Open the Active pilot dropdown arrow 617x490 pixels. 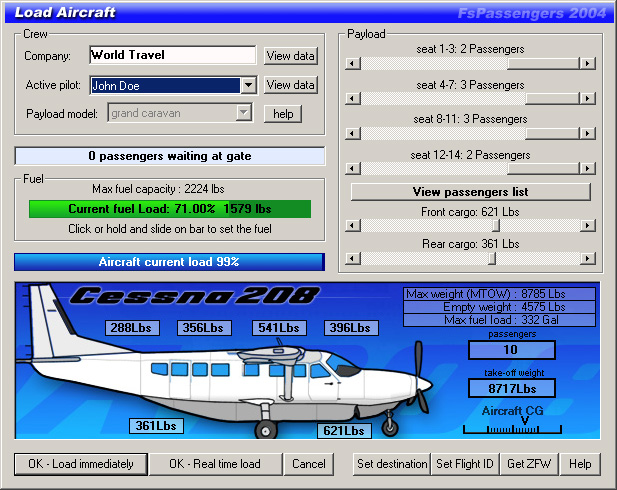249,85
